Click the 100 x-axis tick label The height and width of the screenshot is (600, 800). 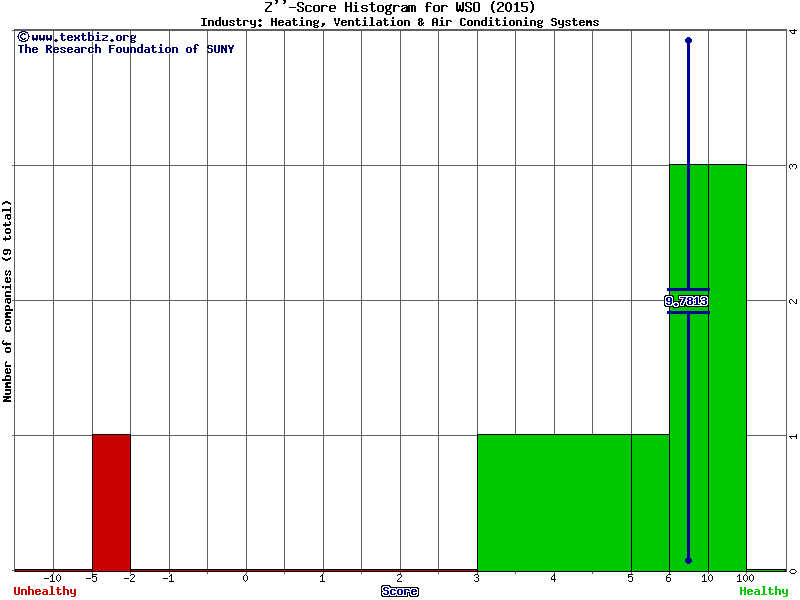point(746,578)
